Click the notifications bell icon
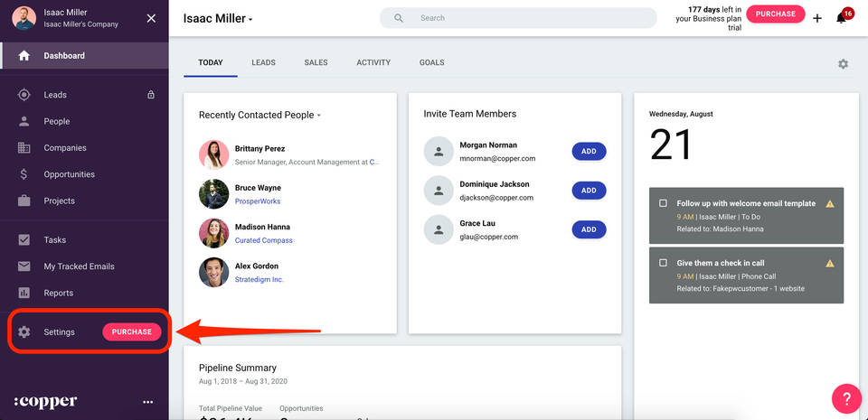 tap(842, 18)
